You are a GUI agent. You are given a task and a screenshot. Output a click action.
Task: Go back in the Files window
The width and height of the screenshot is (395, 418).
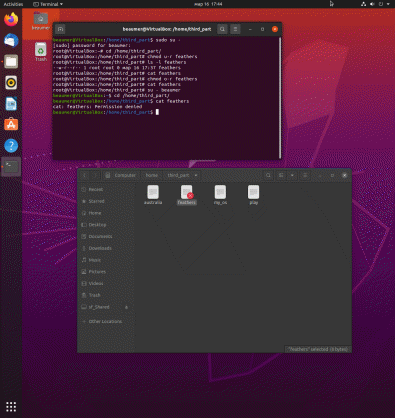click(85, 175)
